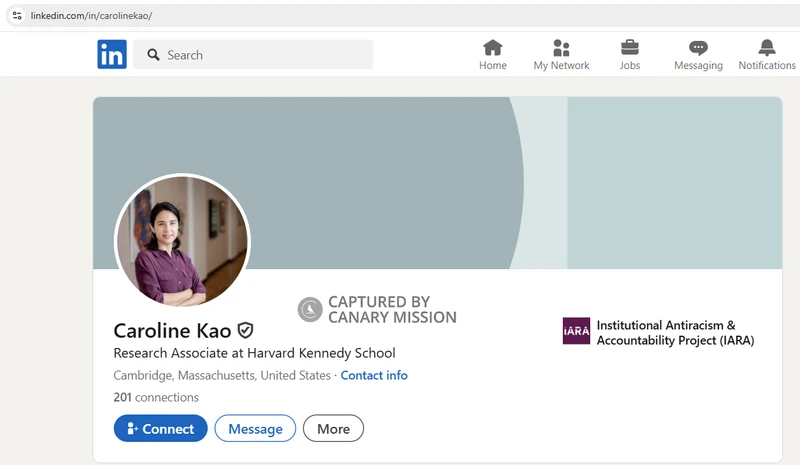Viewport: 800px width, 465px height.
Task: Click the LinkedIn logo icon
Action: tap(112, 54)
